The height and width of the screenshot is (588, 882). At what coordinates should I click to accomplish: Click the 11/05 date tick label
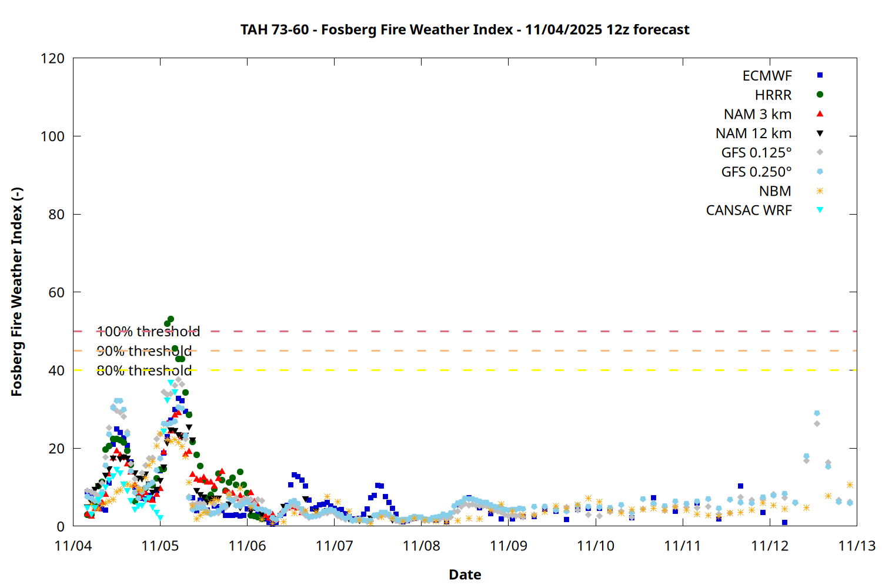click(160, 546)
